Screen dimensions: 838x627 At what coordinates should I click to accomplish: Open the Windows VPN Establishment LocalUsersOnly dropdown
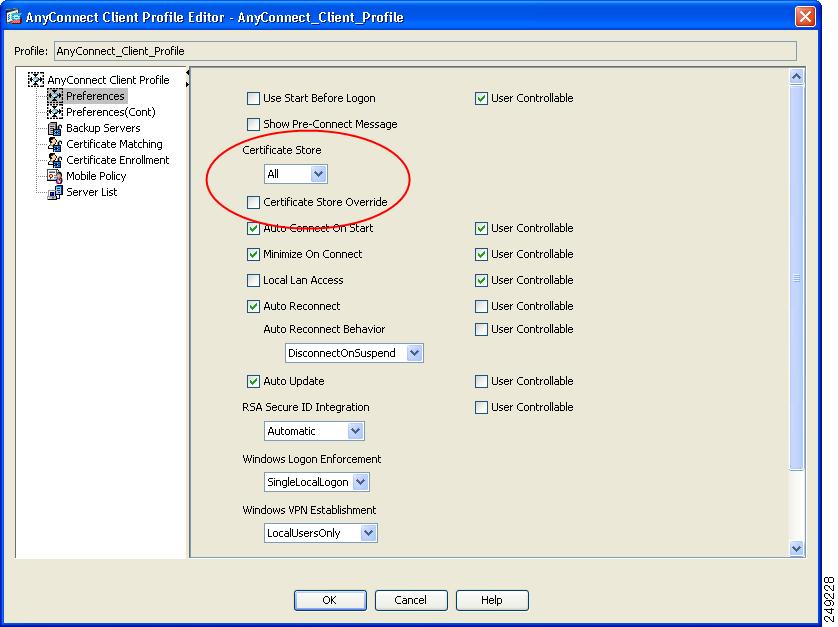pos(321,533)
